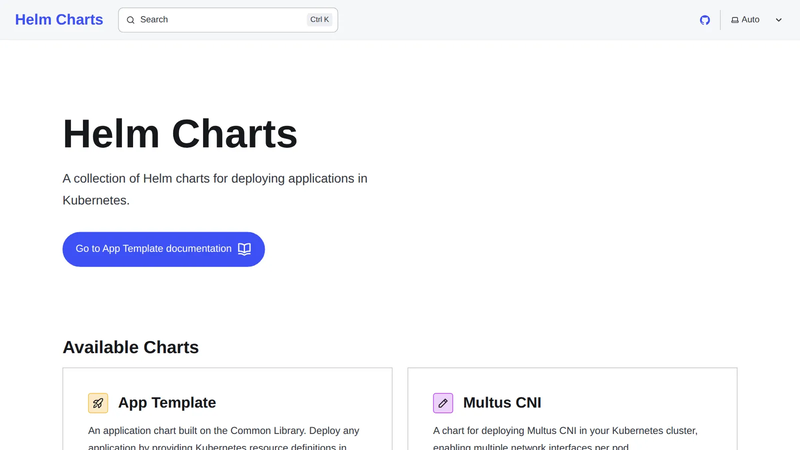
Task: Click the Helm Charts site title link
Action: coord(59,19)
